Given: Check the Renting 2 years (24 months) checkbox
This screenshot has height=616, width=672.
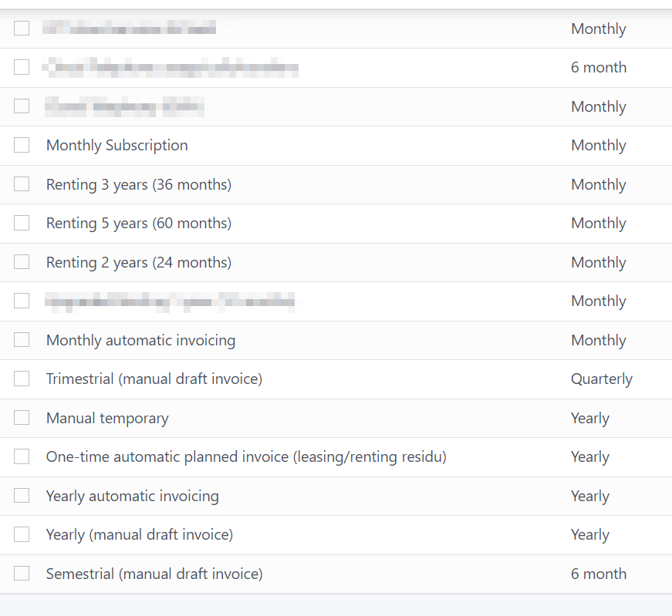Looking at the screenshot, I should (22, 262).
